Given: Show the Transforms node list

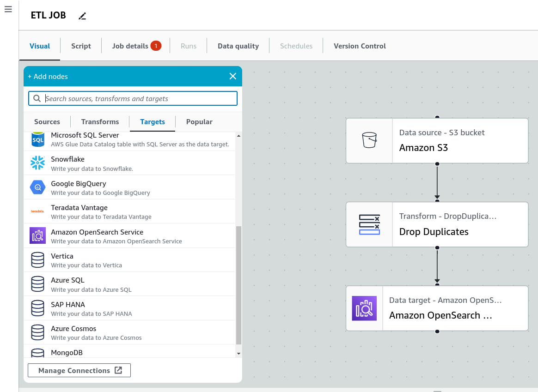Looking at the screenshot, I should pyautogui.click(x=100, y=121).
